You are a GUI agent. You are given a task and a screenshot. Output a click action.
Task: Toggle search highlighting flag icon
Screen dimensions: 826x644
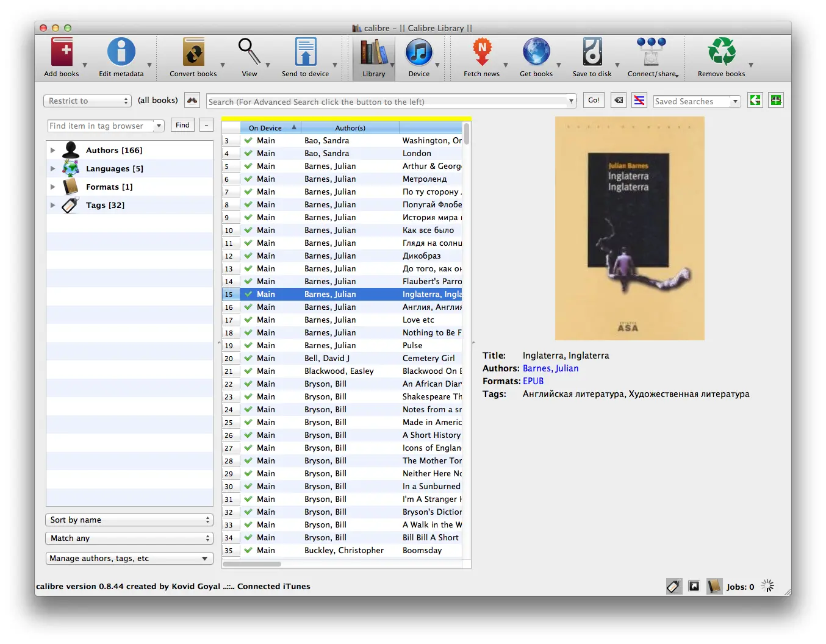point(639,101)
